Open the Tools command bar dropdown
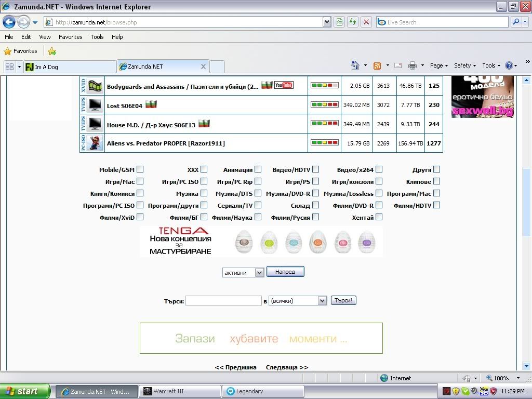 click(x=491, y=65)
